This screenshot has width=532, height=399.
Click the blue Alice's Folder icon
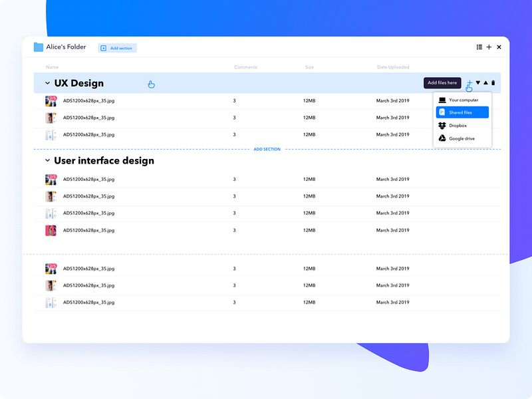pos(39,47)
